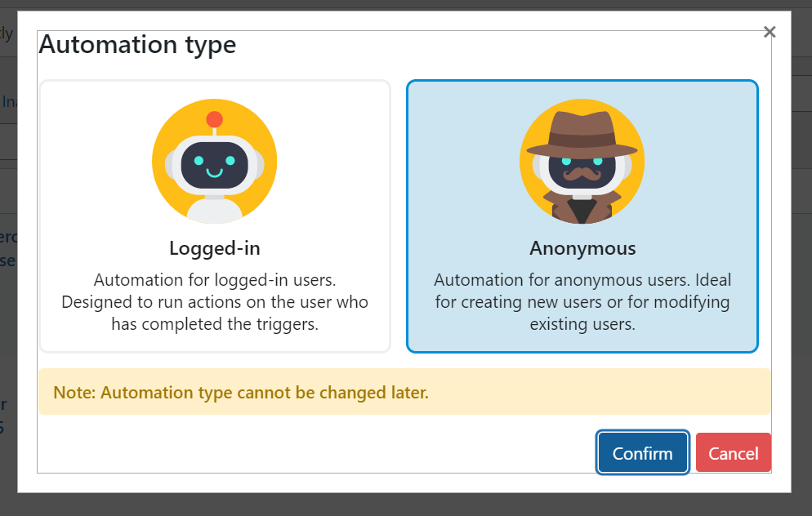The image size is (812, 516).
Task: Click the mustache on the Anonymous robot
Action: pyautogui.click(x=582, y=174)
